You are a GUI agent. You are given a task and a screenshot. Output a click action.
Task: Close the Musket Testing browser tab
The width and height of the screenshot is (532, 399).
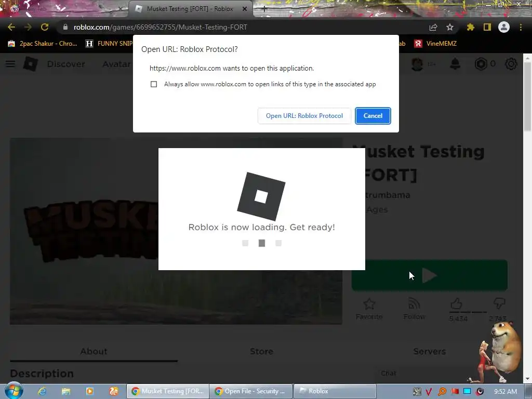tap(245, 9)
